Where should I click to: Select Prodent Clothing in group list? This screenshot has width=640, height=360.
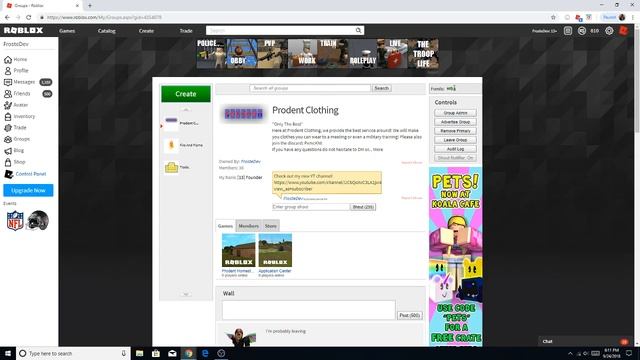pyautogui.click(x=181, y=123)
